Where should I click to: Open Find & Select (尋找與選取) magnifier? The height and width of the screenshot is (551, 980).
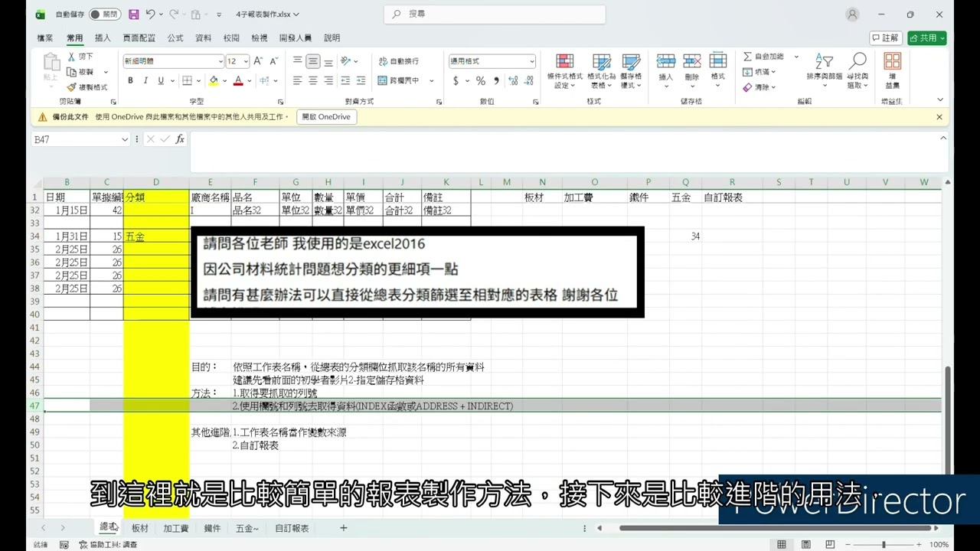[857, 70]
